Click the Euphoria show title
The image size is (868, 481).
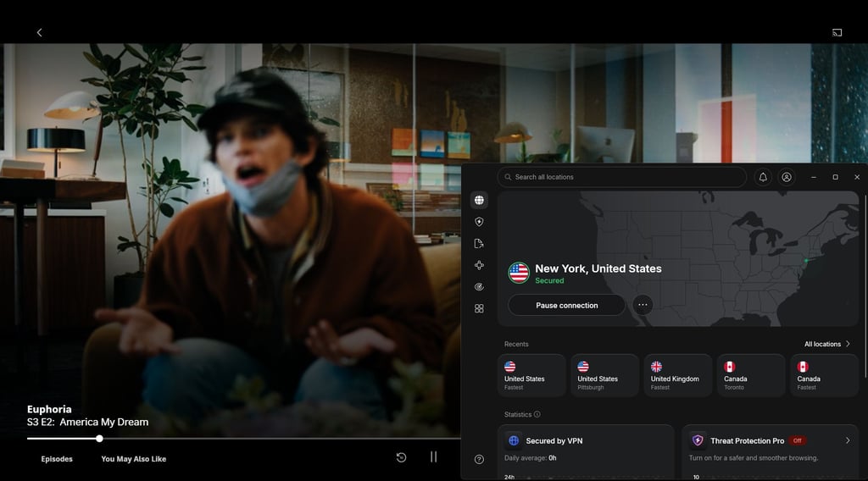click(49, 409)
